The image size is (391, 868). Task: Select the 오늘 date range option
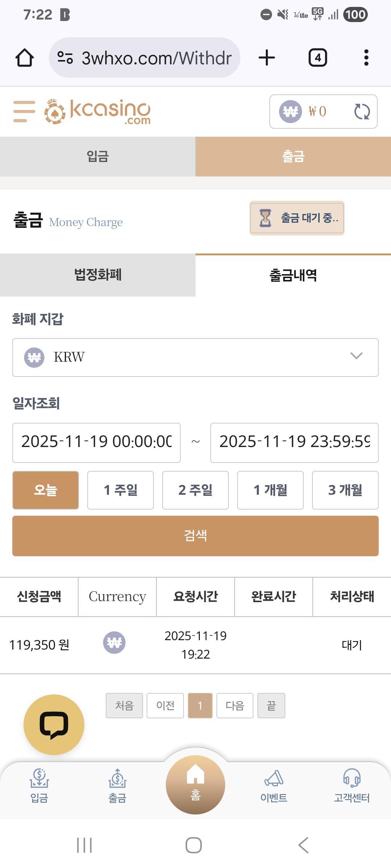click(x=46, y=490)
